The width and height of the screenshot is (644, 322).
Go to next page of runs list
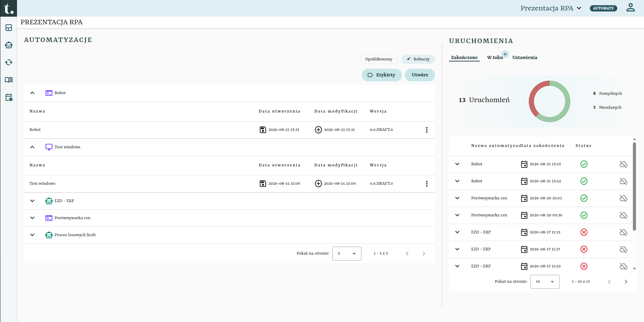point(626,282)
